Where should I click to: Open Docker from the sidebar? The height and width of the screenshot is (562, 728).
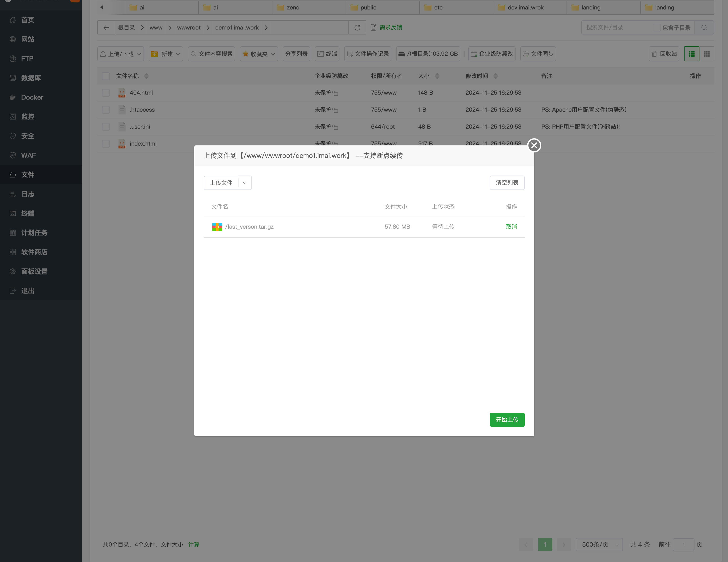pyautogui.click(x=32, y=97)
